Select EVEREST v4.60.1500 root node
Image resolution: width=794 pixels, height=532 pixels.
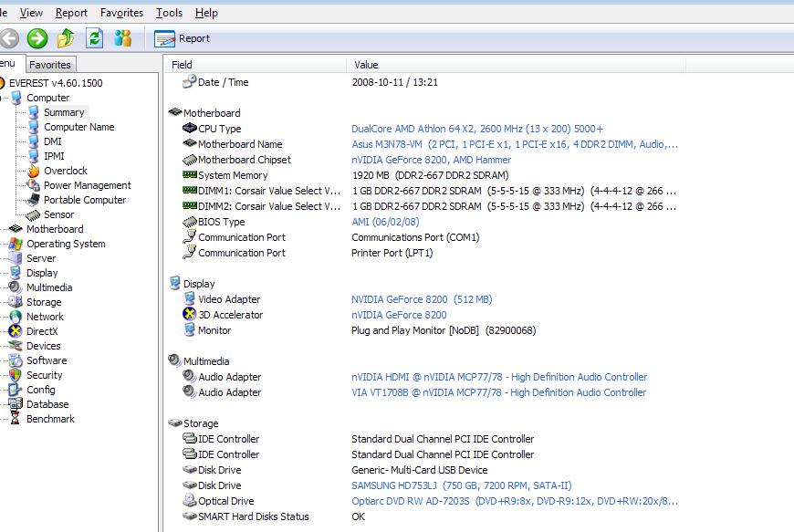(56, 83)
